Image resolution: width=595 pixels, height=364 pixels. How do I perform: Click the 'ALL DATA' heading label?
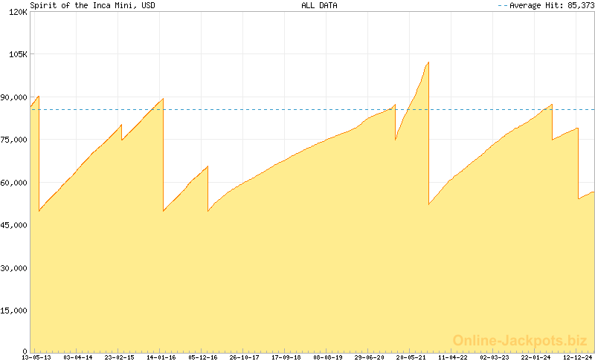tap(319, 5)
